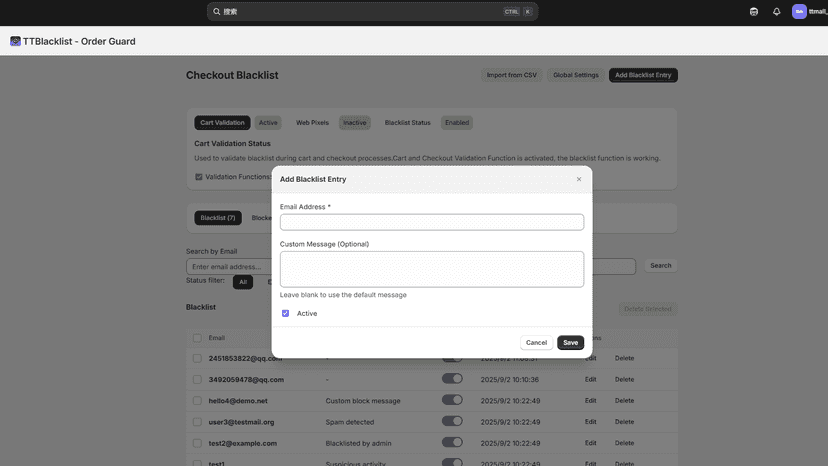Open the Web Pixels tab

tap(312, 123)
